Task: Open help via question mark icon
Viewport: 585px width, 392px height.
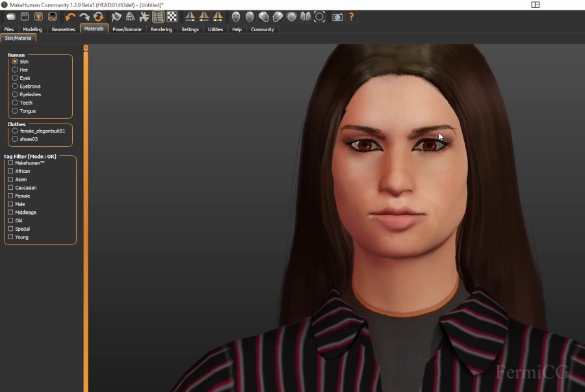Action: 352,17
